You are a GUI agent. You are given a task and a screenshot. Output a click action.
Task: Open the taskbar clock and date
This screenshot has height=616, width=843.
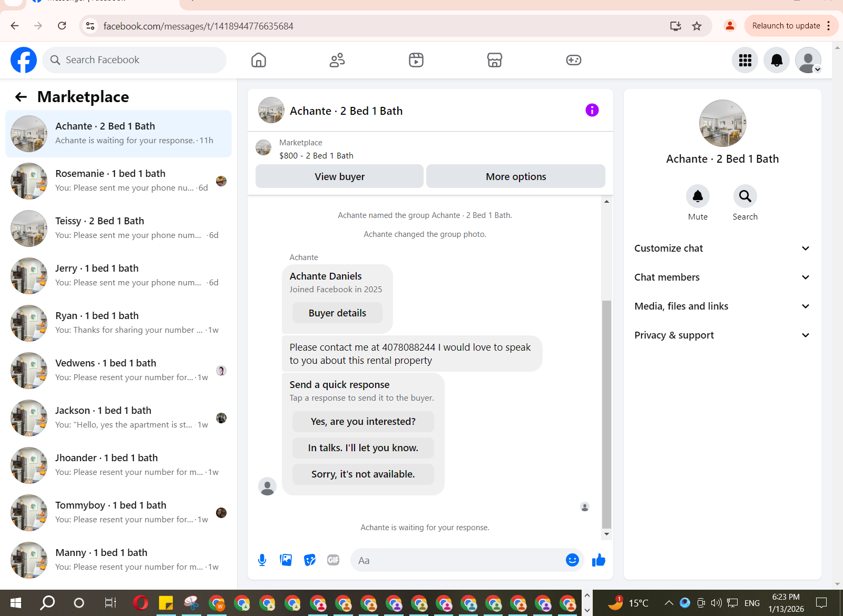pyautogui.click(x=786, y=603)
